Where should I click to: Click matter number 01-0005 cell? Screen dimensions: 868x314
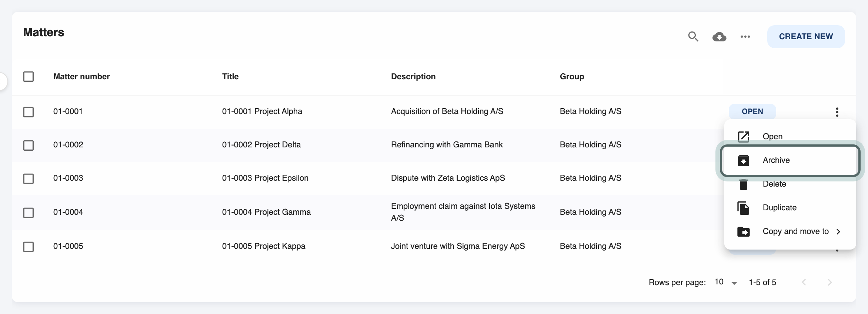pyautogui.click(x=68, y=246)
